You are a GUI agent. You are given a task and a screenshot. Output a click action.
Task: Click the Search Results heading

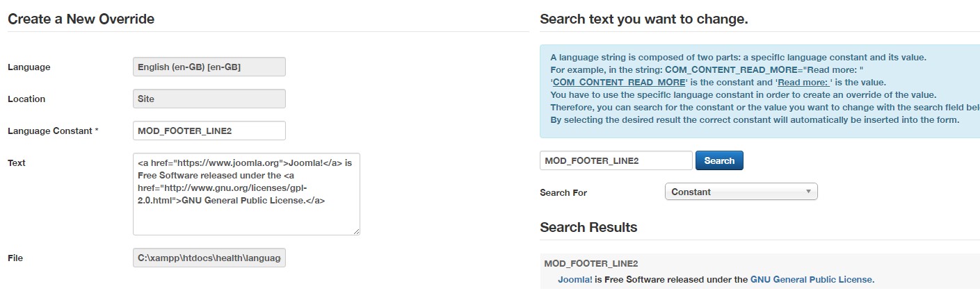point(588,227)
